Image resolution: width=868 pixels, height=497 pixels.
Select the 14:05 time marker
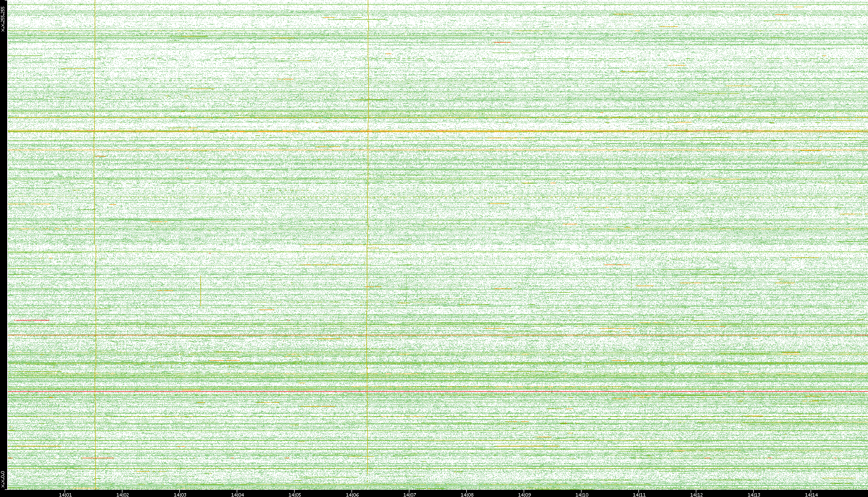pyautogui.click(x=295, y=494)
